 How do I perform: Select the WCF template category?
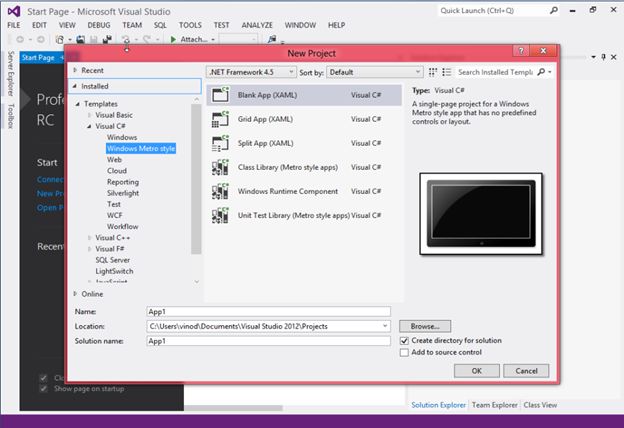click(x=115, y=215)
